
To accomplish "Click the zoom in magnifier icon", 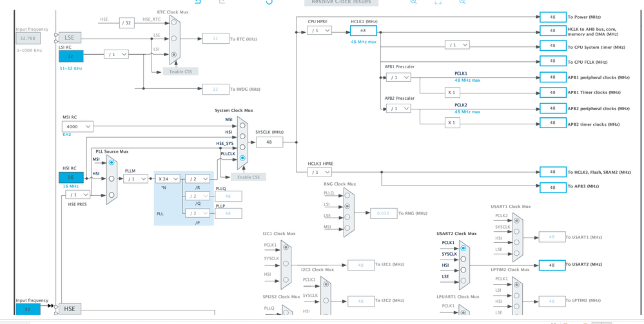I will 414,1.
